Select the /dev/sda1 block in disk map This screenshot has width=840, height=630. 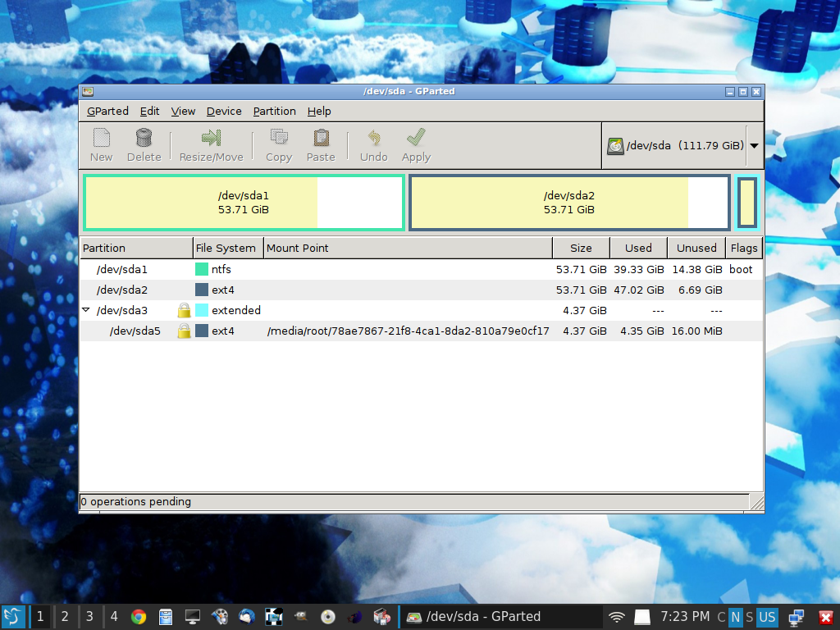244,203
